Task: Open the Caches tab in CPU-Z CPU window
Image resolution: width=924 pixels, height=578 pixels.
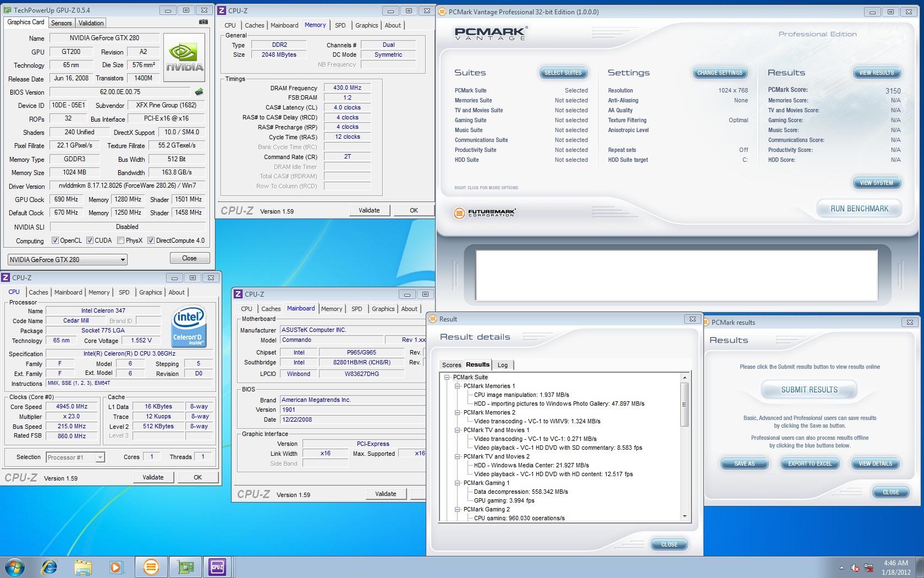Action: tap(38, 292)
